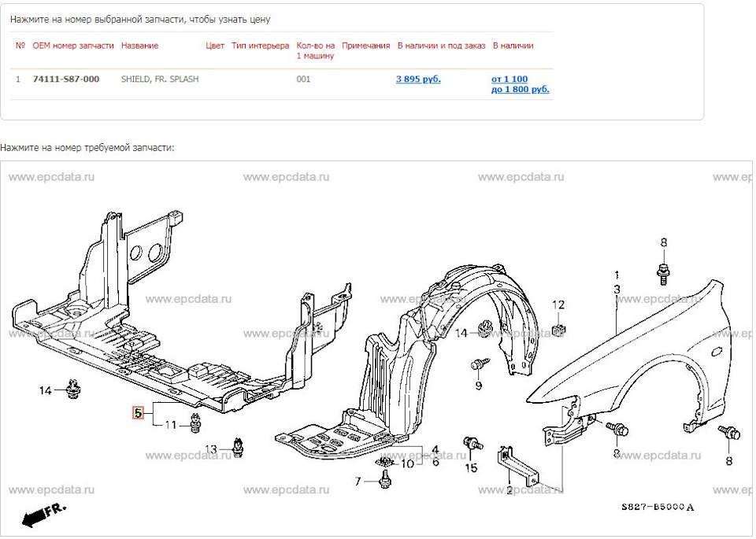Select part number 13 in the diagram
Viewport: 756px width, 539px height.
(211, 449)
